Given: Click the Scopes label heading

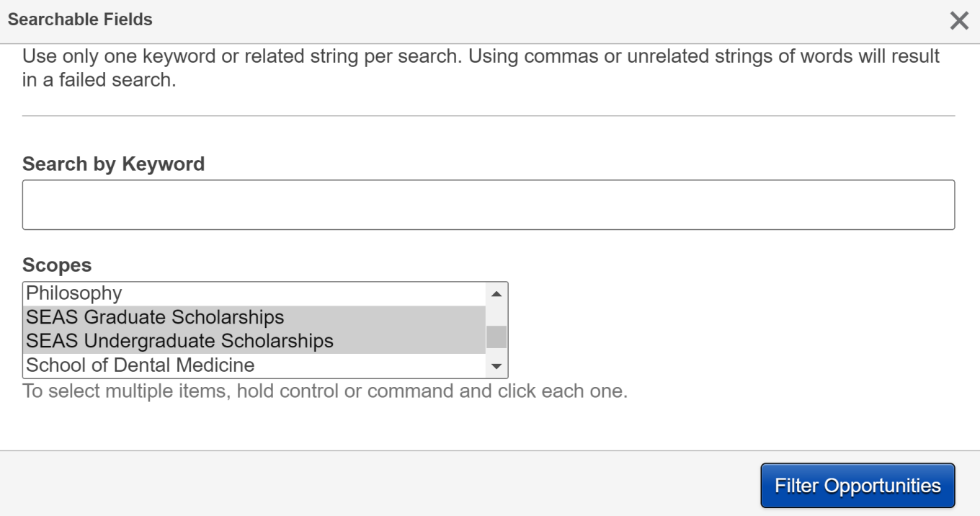Looking at the screenshot, I should tap(57, 265).
